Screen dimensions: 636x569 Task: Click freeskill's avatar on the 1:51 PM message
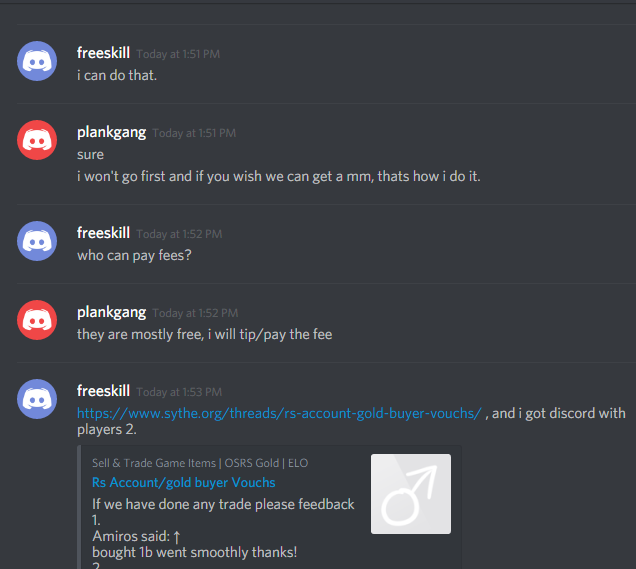coord(37,61)
